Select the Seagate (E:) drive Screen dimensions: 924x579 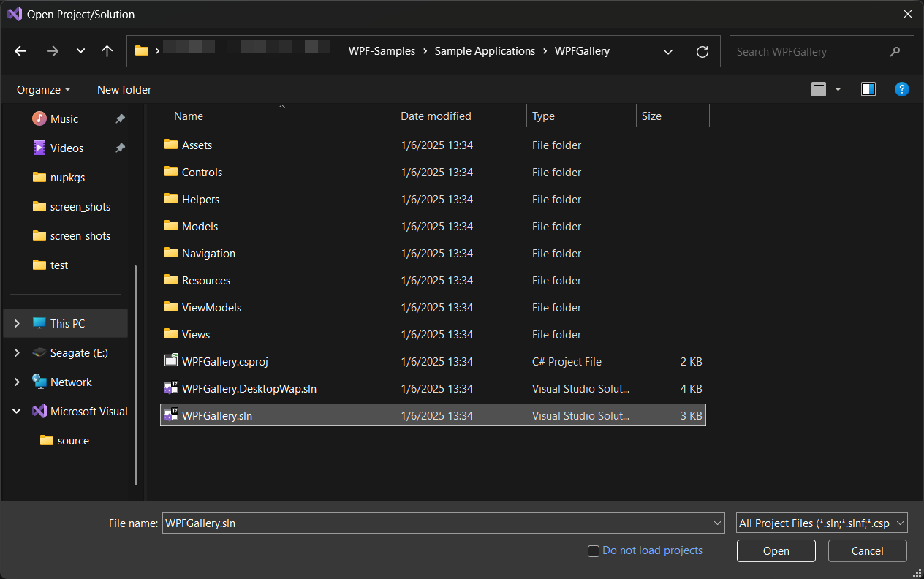[79, 352]
